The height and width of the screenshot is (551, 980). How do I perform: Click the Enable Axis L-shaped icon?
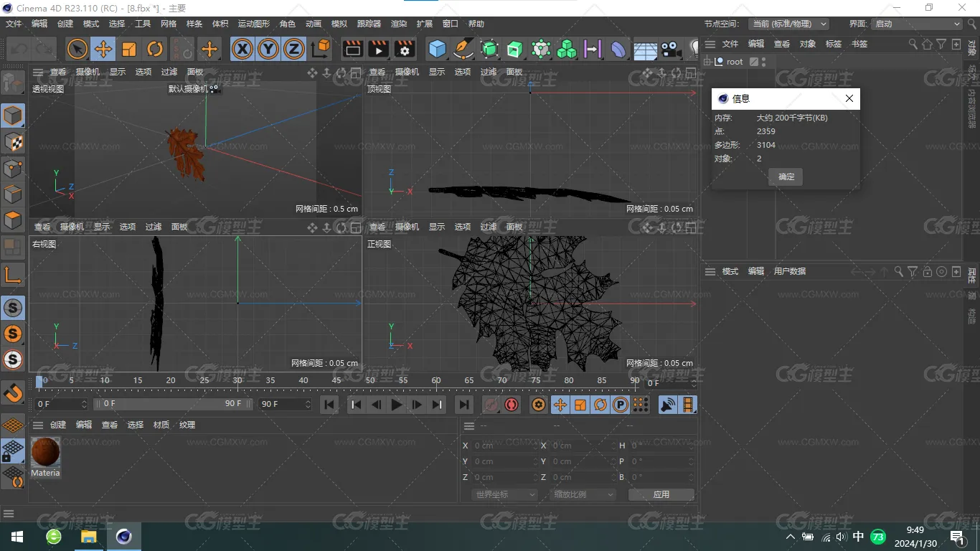coord(13,275)
